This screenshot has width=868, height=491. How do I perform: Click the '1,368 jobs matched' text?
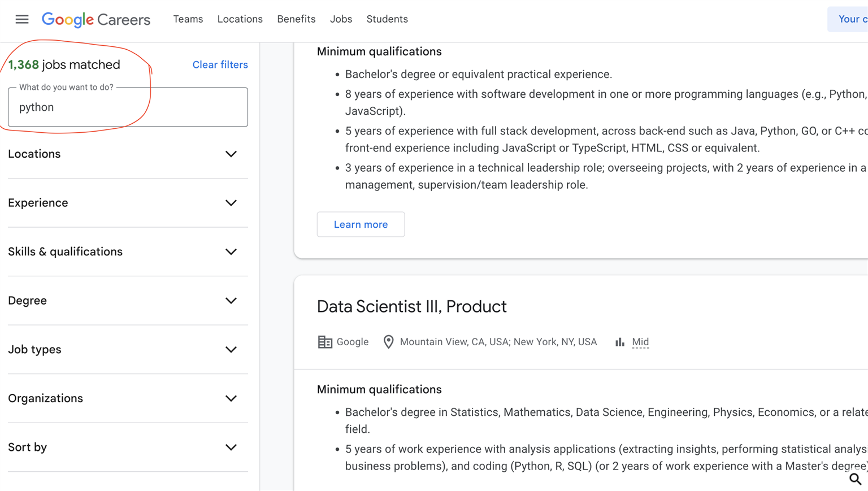(64, 64)
